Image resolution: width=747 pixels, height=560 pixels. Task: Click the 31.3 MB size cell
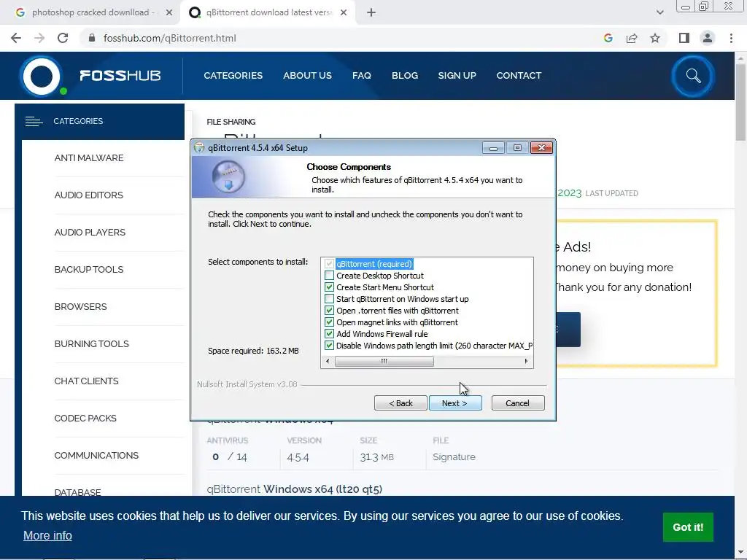coord(377,457)
